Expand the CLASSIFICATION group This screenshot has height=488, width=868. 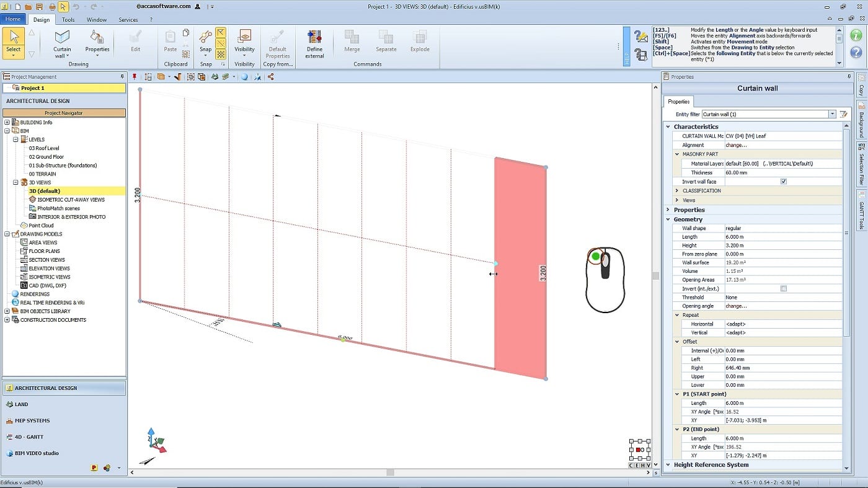tap(677, 191)
